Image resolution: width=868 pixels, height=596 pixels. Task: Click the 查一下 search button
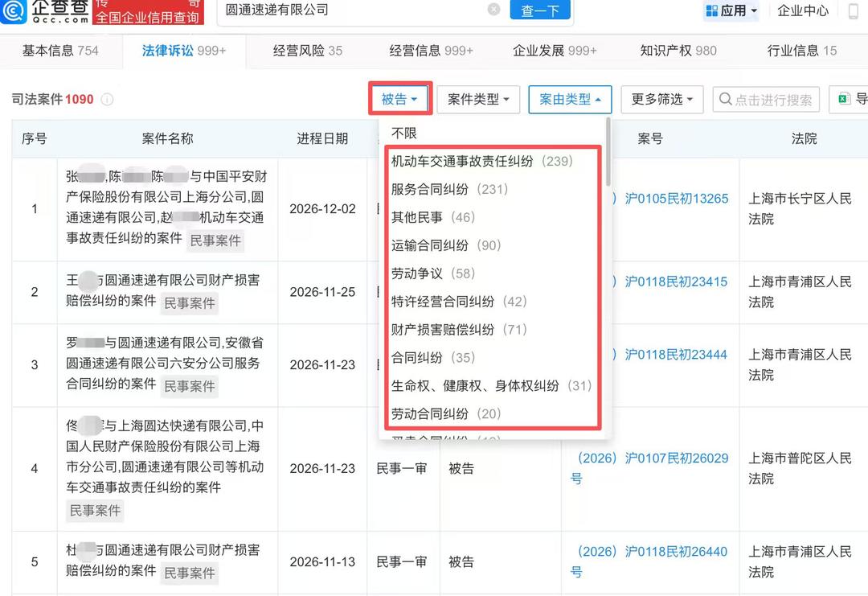540,10
